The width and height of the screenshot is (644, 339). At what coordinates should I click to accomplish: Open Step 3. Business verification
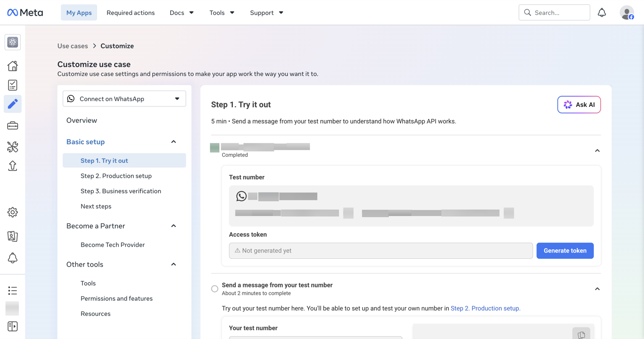[121, 191]
